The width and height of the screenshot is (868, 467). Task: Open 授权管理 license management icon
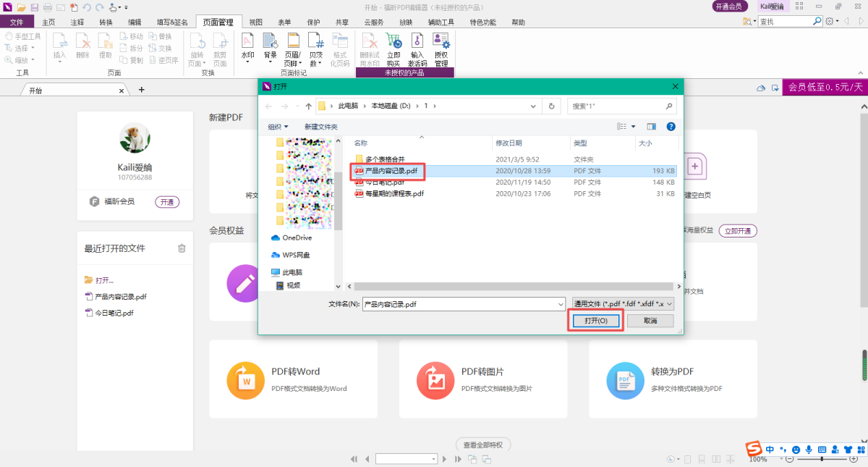pyautogui.click(x=441, y=42)
